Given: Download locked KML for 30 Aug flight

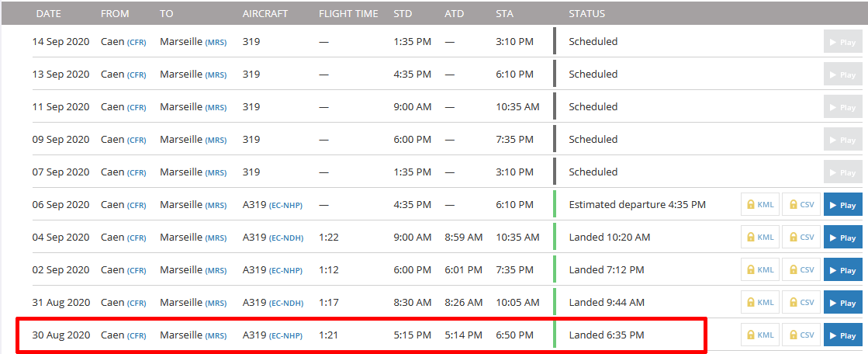Looking at the screenshot, I should tap(761, 335).
